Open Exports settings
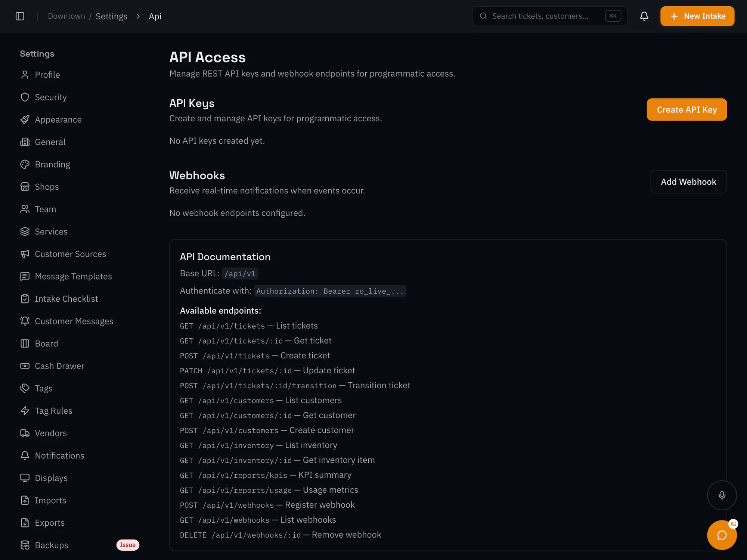The width and height of the screenshot is (747, 560). [x=80, y=523]
